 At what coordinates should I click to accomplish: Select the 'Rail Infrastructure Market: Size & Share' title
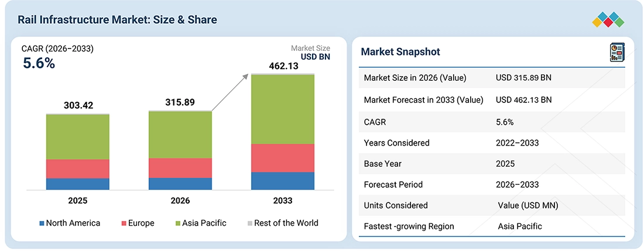[117, 20]
